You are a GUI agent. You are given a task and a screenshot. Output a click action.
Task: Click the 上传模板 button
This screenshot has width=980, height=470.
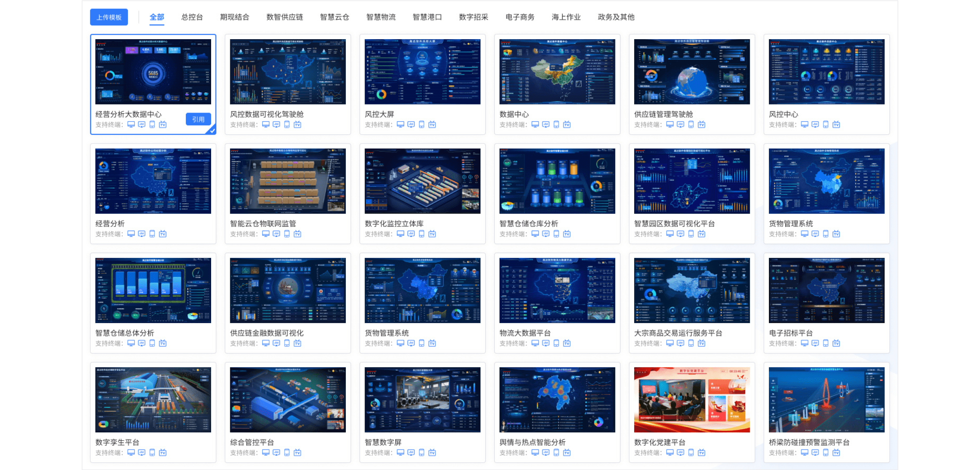(x=109, y=17)
